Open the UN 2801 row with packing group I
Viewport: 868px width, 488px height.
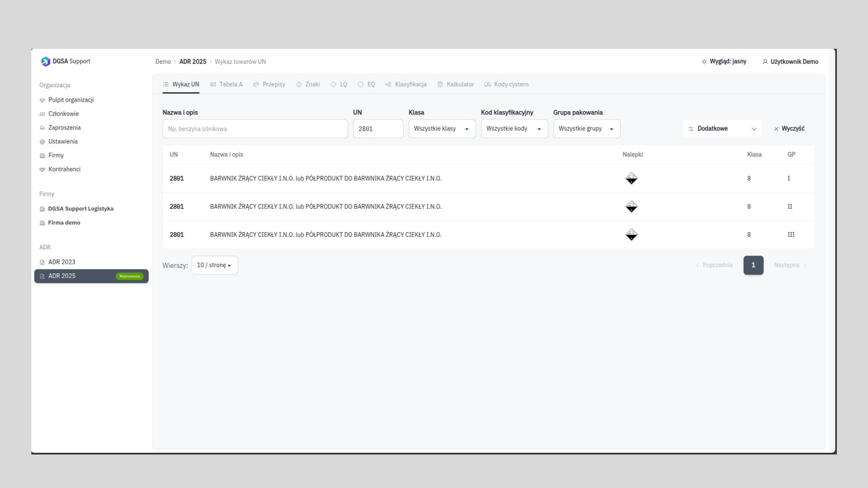tap(488, 178)
